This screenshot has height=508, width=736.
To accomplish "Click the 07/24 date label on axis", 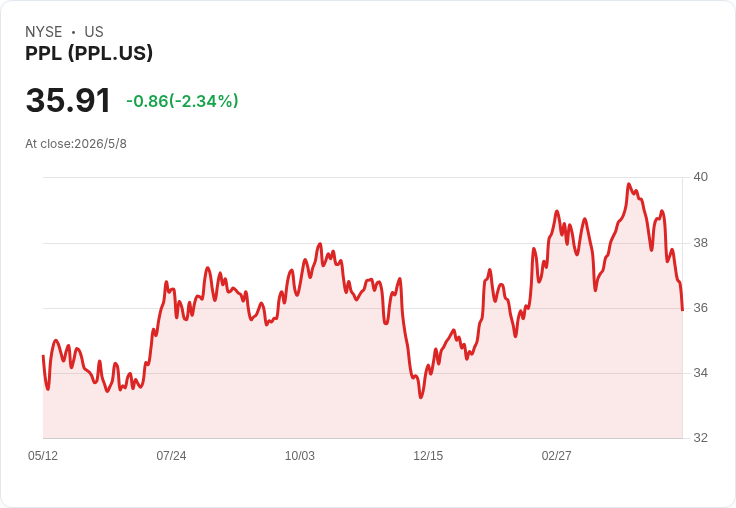I will [171, 455].
